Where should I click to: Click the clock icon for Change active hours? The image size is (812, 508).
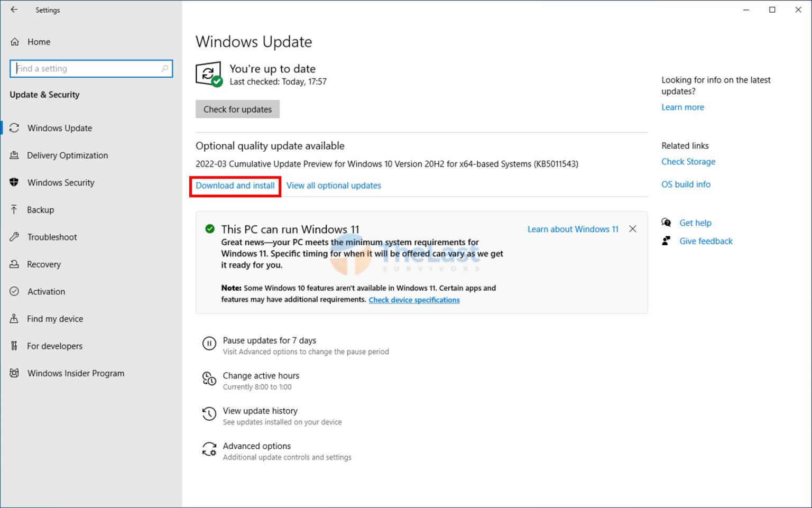209,379
